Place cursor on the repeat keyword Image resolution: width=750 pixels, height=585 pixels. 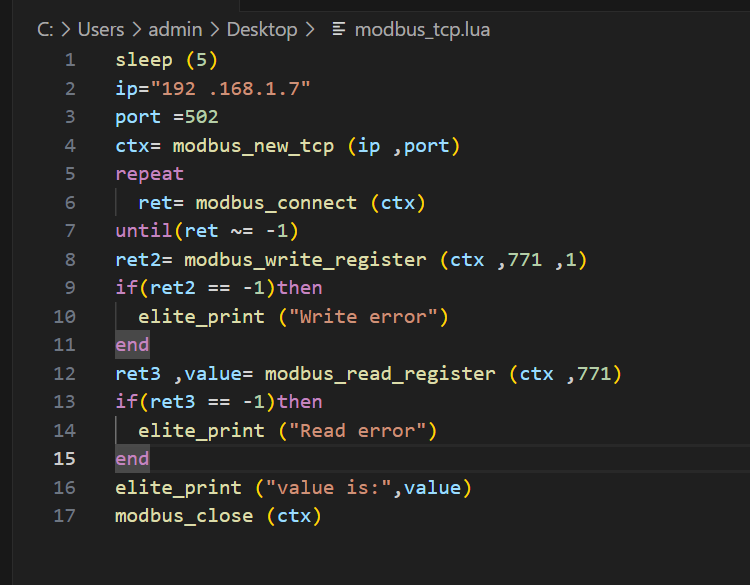pyautogui.click(x=150, y=174)
